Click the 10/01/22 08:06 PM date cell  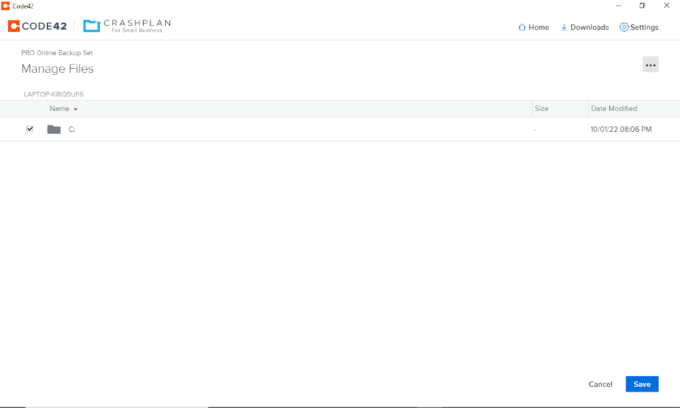621,129
